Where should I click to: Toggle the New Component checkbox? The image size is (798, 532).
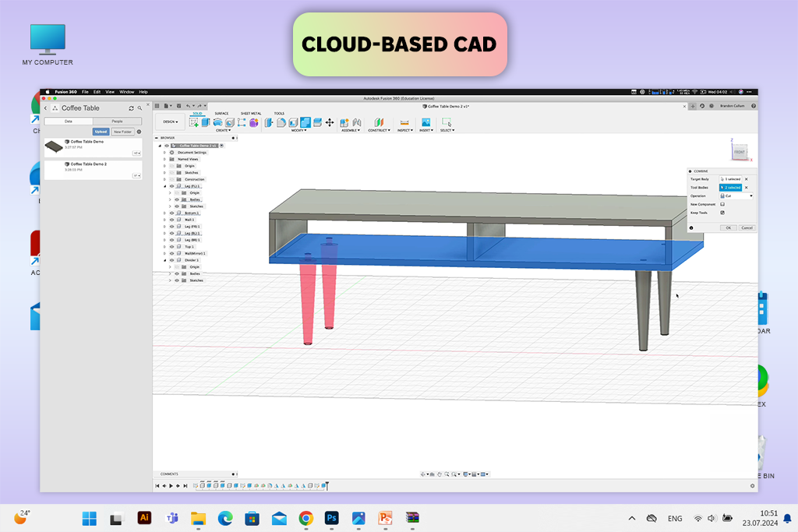[722, 204]
